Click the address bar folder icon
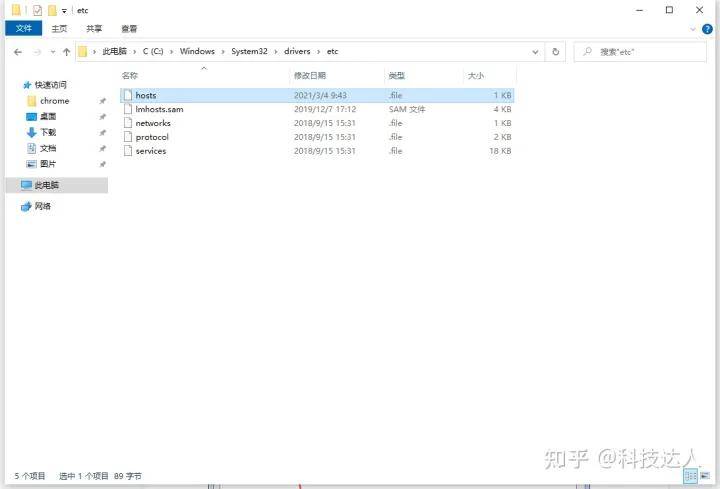Image resolution: width=720 pixels, height=489 pixels. 83,51
